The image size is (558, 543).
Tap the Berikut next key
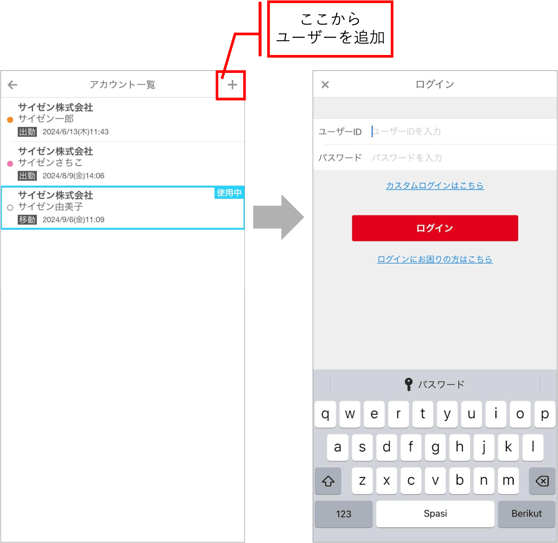[x=526, y=514]
